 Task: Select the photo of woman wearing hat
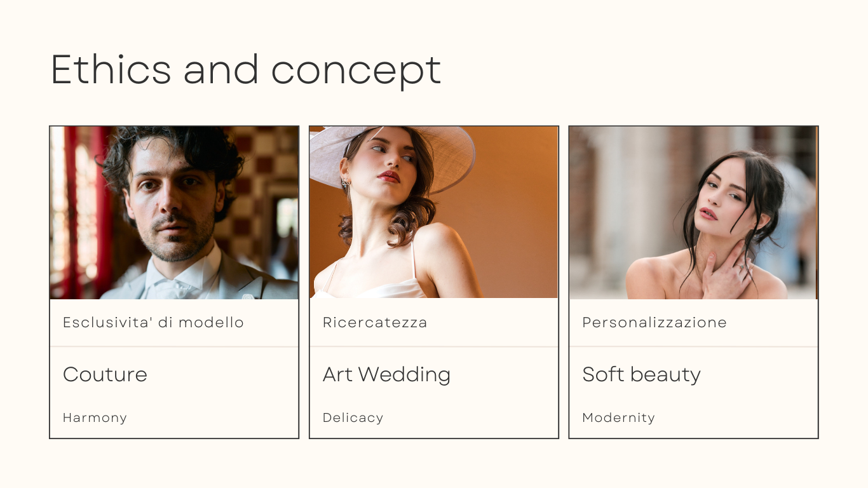click(x=433, y=212)
